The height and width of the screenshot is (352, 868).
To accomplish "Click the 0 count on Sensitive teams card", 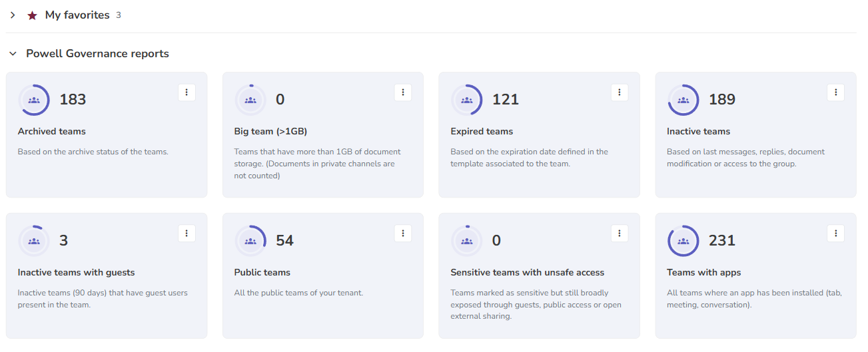I will tap(496, 241).
